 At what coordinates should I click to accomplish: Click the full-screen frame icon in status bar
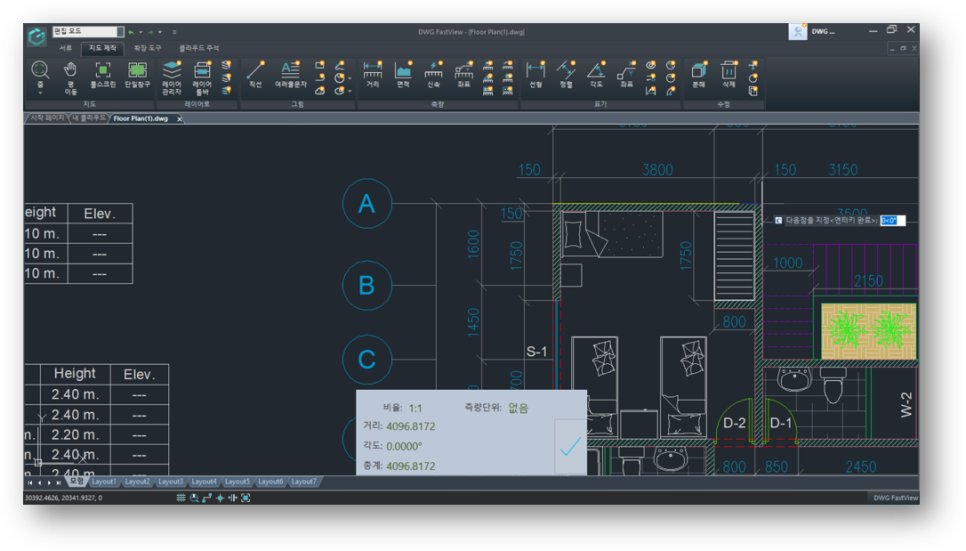pos(245,497)
